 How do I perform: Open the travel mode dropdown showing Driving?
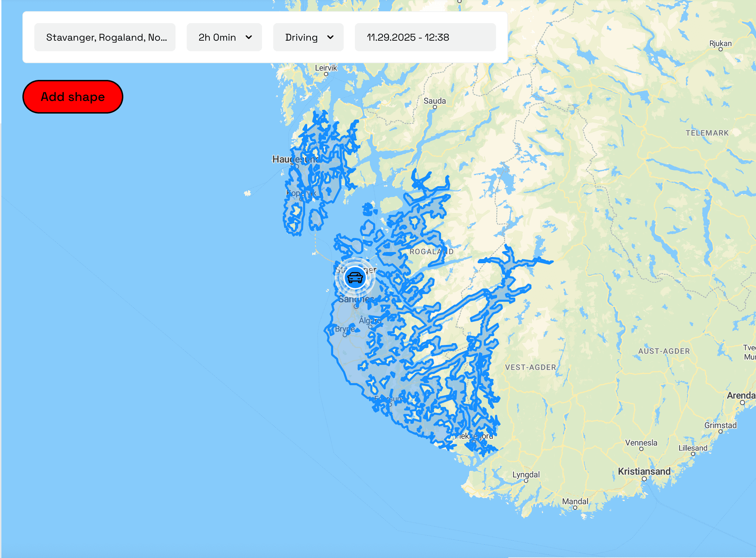pos(308,37)
